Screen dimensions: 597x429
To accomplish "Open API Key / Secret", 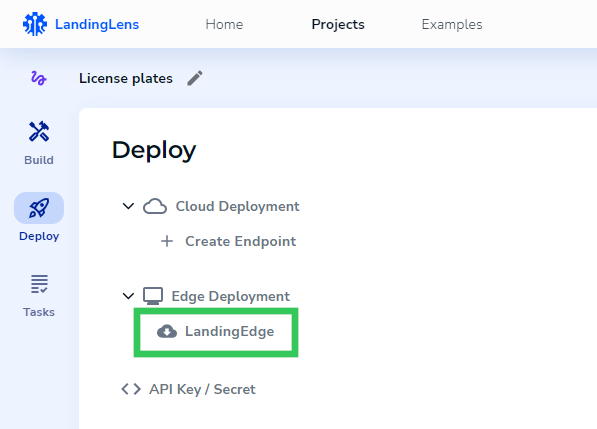I will click(x=202, y=389).
